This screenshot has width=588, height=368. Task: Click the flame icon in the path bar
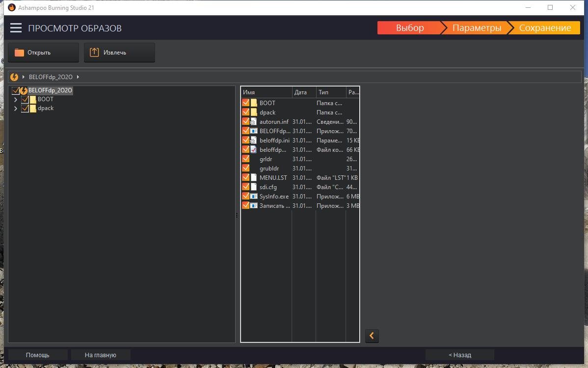(x=14, y=77)
